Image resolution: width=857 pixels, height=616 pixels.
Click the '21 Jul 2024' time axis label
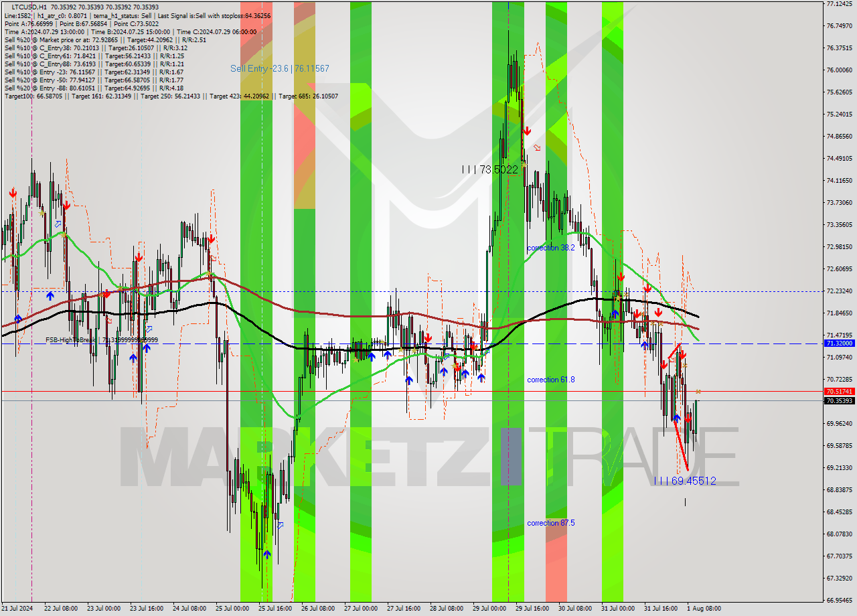click(x=16, y=609)
